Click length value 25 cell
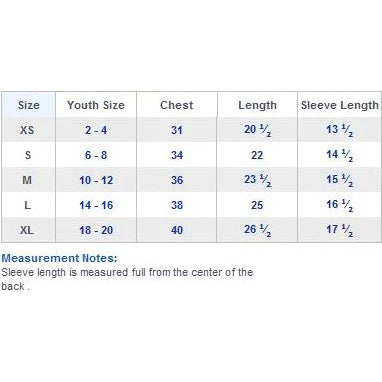This screenshot has width=382, height=382. [257, 205]
